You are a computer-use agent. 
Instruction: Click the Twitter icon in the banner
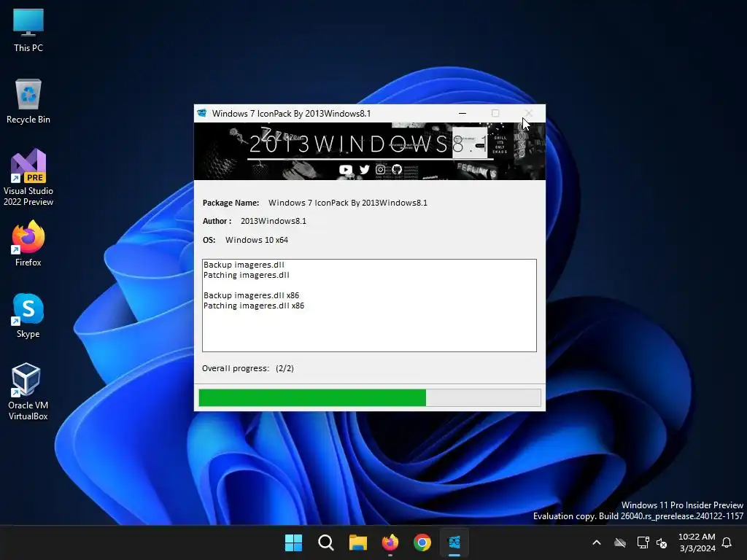pos(364,169)
